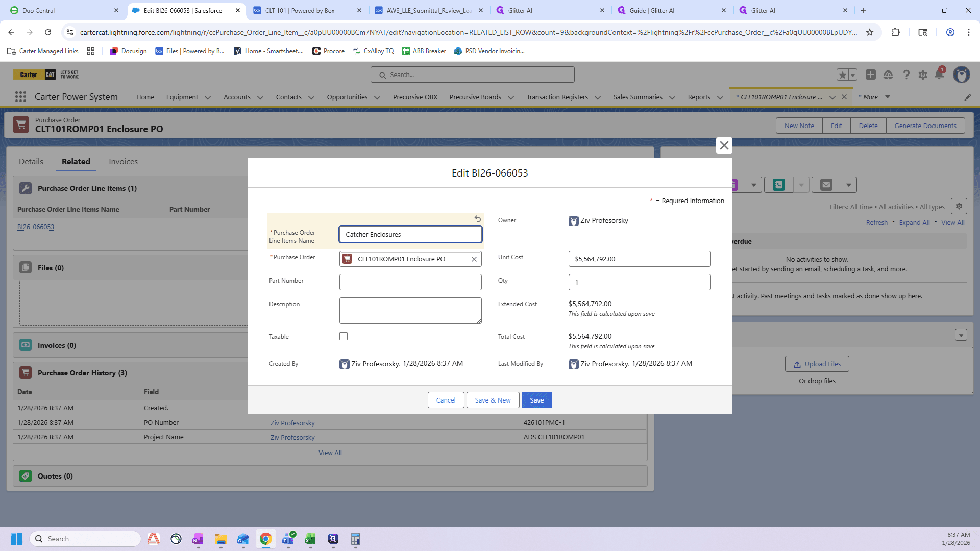This screenshot has width=980, height=551.
Task: Toggle the Taxable checkbox
Action: click(344, 336)
